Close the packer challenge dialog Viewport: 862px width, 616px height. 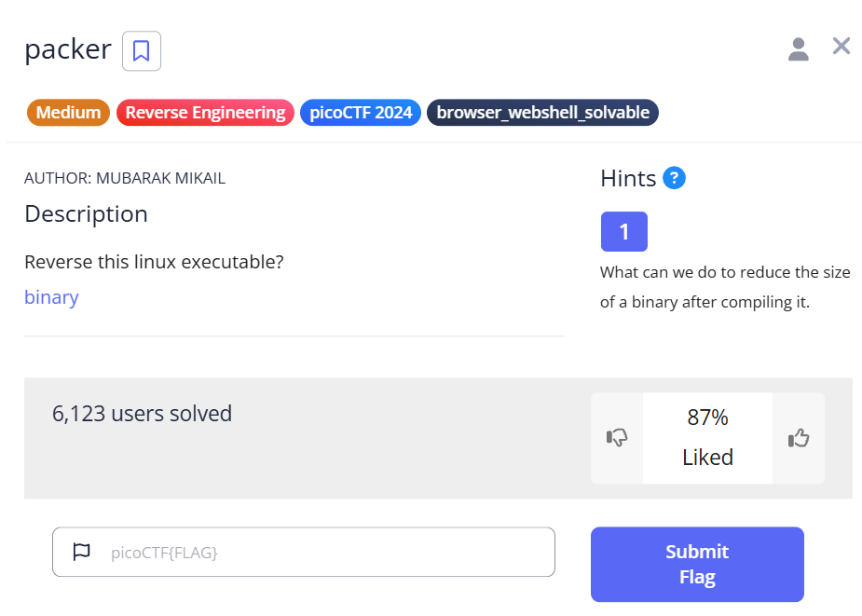click(841, 47)
